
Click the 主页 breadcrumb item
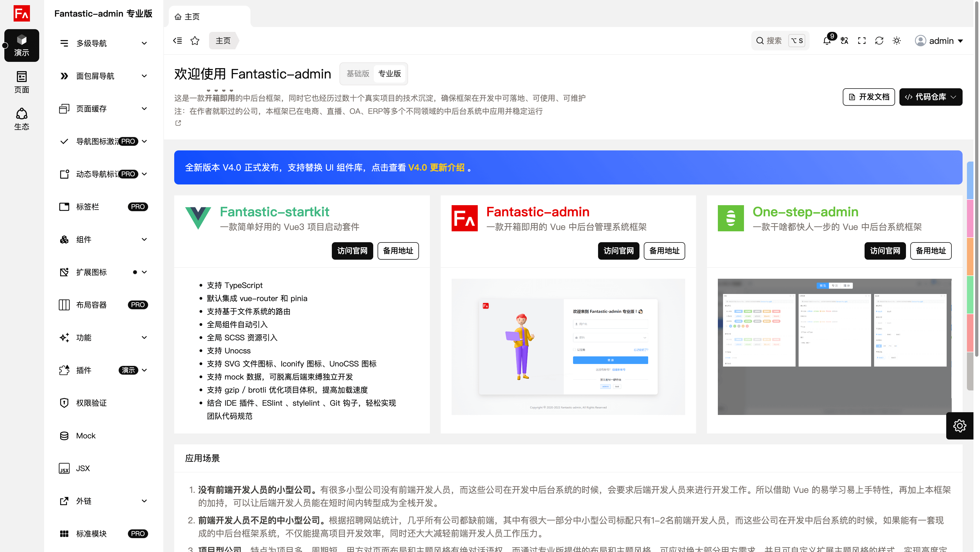[x=223, y=41]
